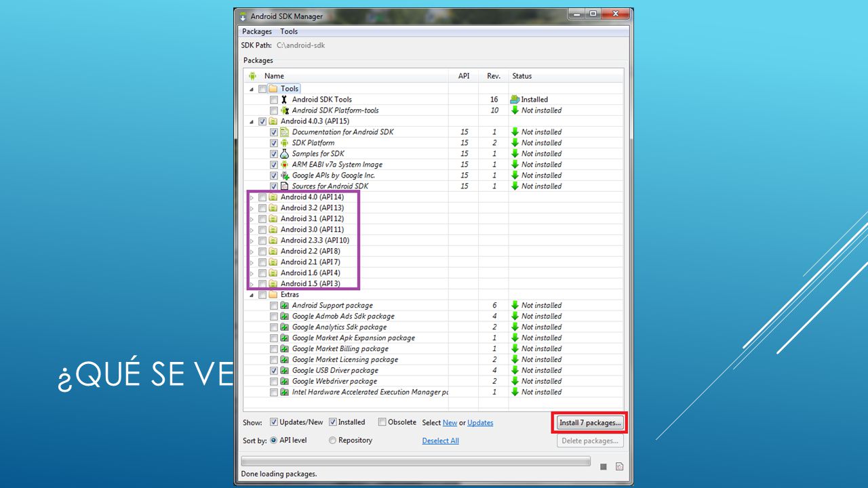Viewport: 868px width, 488px height.
Task: Expand the Android 3.0 (API 11) node
Action: tap(252, 230)
